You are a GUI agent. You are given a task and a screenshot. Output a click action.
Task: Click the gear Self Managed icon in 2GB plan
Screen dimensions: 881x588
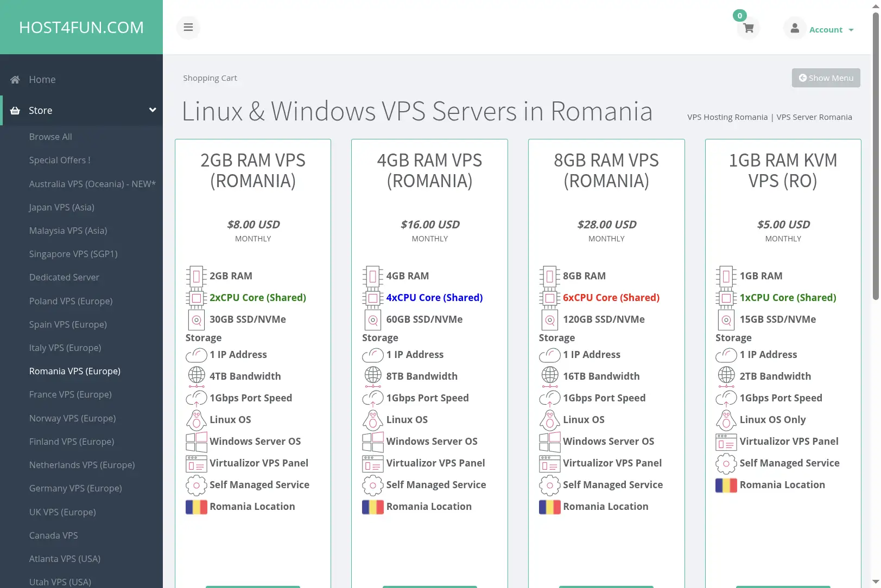tap(197, 485)
